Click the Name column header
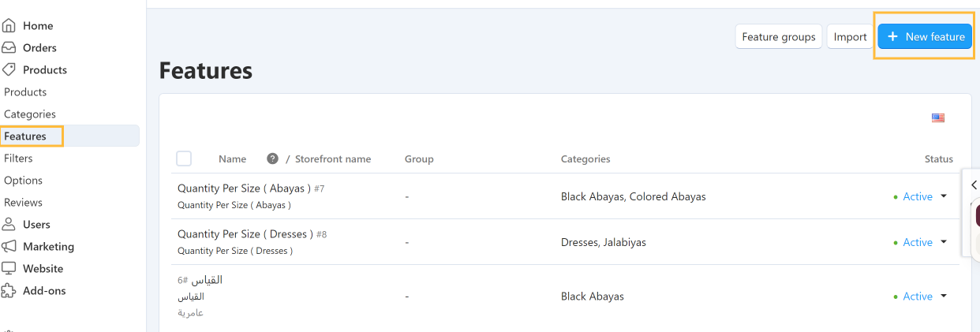 point(233,159)
